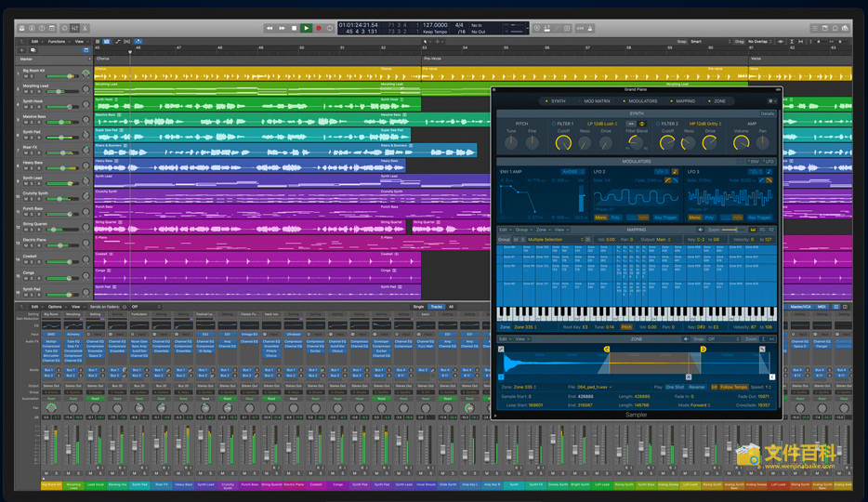868x502 pixels.
Task: Toggle Cycle mode in the transport
Action: (330, 28)
